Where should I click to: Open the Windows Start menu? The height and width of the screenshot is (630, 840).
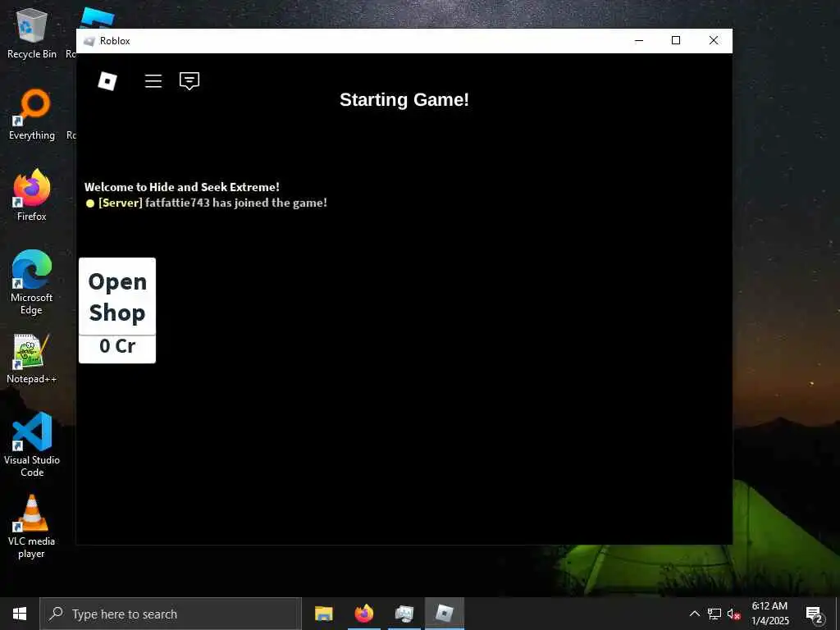20,614
